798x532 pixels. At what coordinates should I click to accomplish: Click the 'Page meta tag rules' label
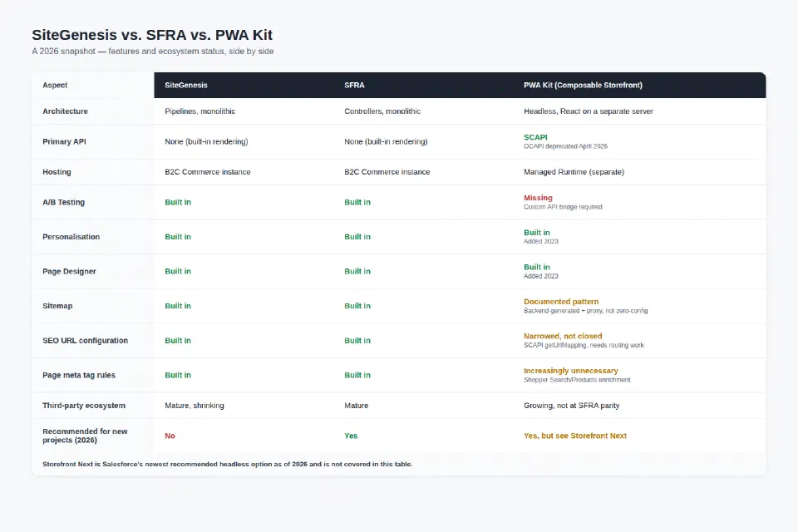point(79,375)
